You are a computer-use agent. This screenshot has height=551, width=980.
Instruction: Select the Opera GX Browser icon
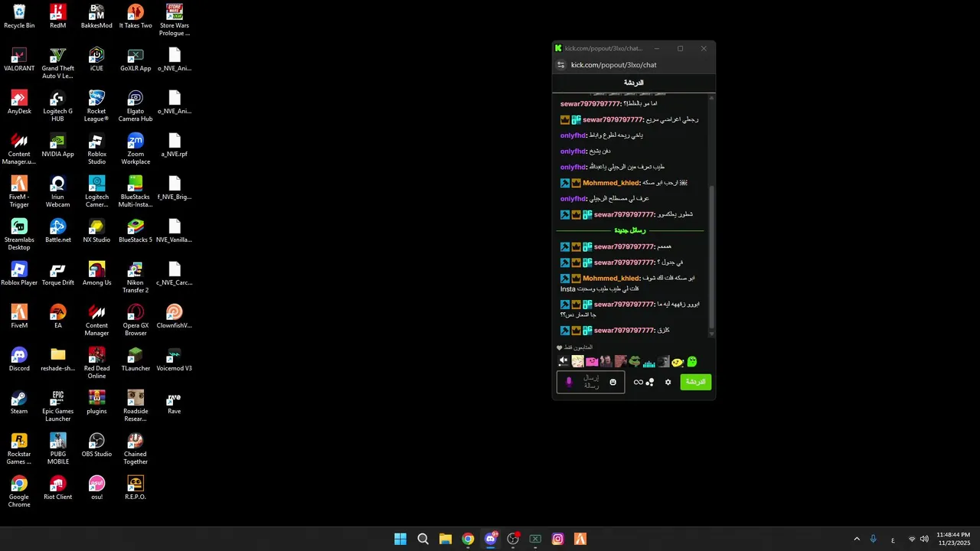click(136, 320)
